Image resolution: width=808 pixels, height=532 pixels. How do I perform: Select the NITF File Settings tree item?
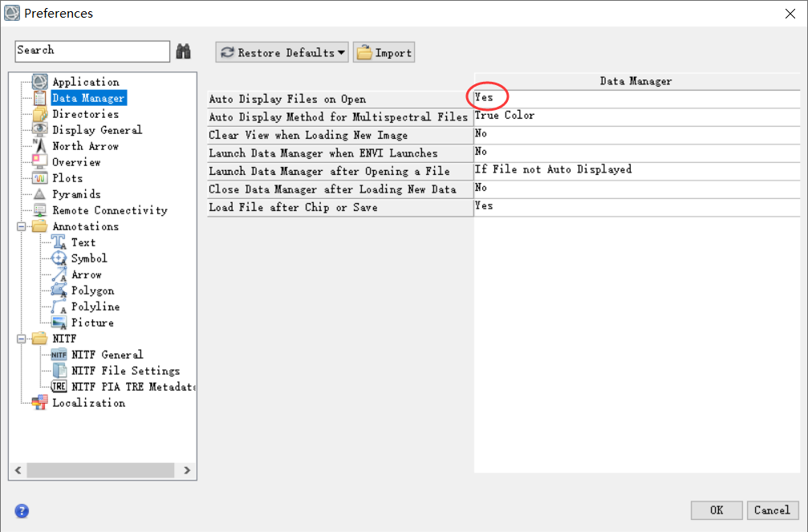126,371
